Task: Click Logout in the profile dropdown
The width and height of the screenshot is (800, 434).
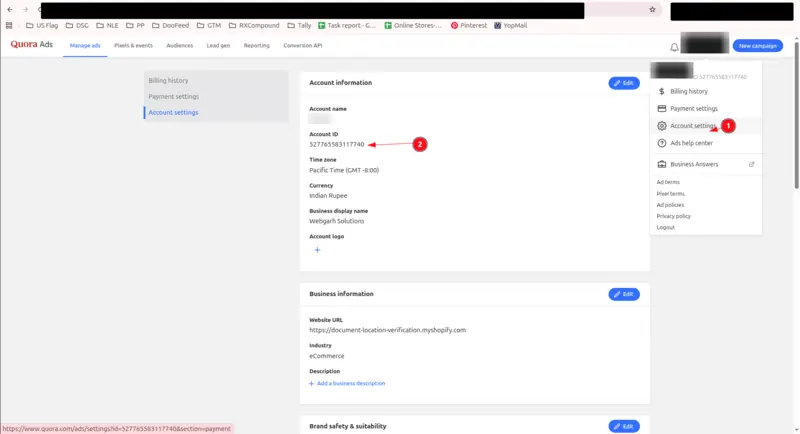Action: (665, 227)
